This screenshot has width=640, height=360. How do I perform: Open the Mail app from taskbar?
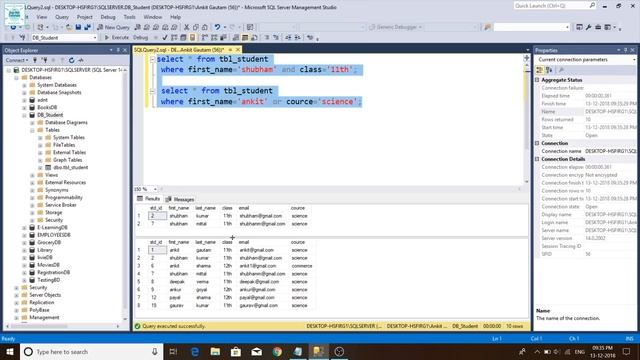(256, 351)
